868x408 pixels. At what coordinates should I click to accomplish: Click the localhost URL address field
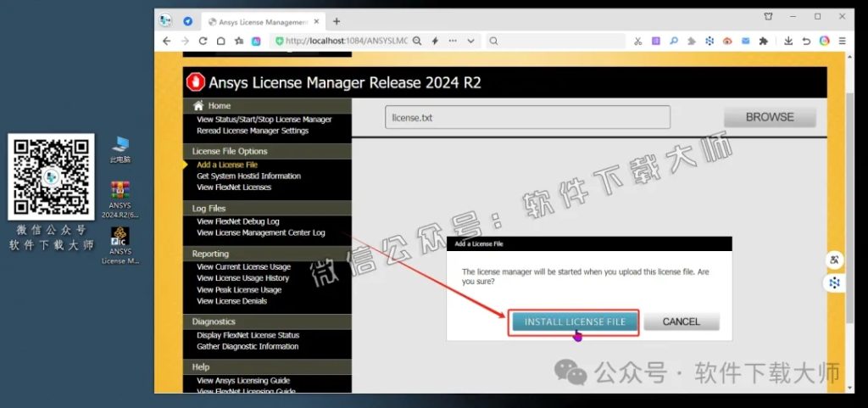coord(346,41)
